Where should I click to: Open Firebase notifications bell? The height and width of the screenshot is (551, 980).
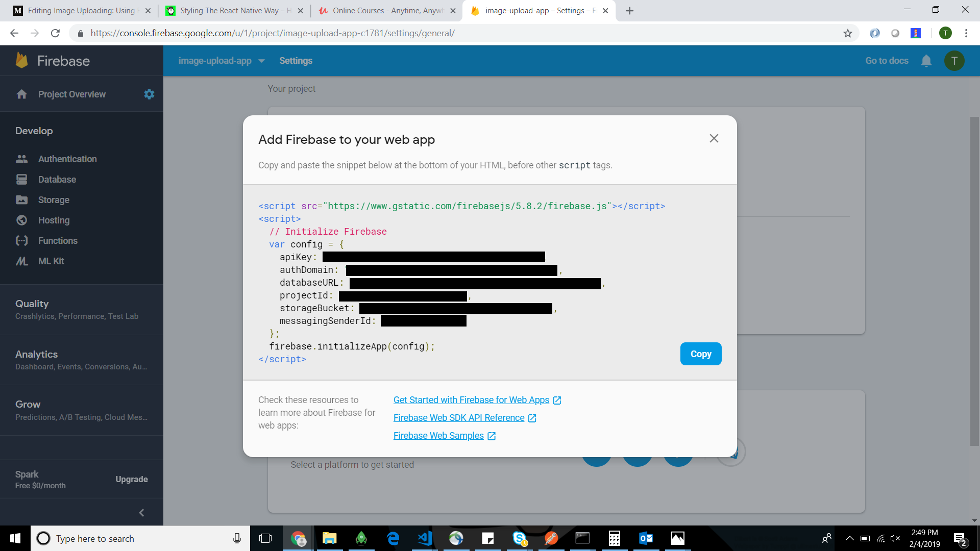[926, 61]
